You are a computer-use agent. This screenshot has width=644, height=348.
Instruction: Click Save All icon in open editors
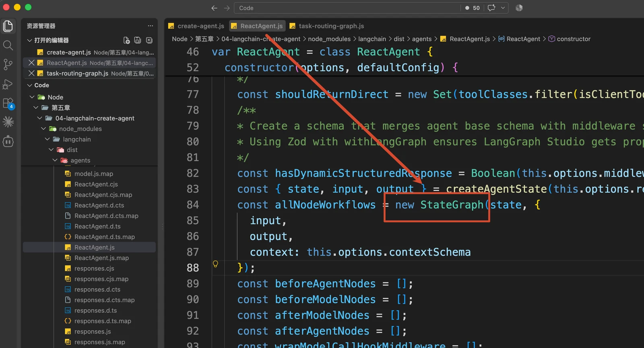[x=138, y=40]
